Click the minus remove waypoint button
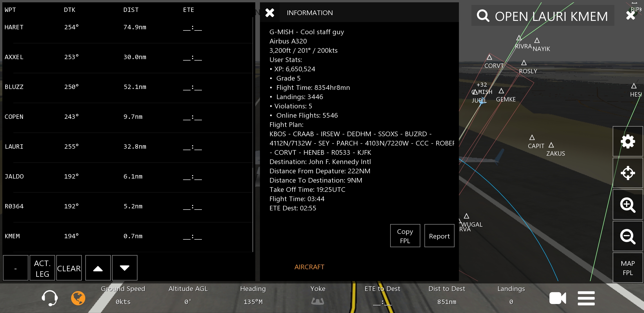The height and width of the screenshot is (313, 644). [16, 268]
